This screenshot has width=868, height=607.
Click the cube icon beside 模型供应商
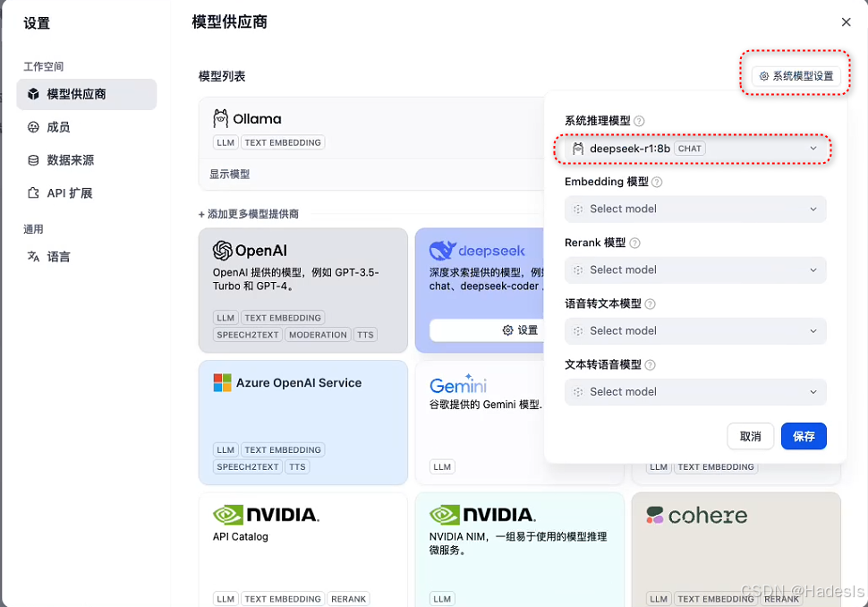33,94
